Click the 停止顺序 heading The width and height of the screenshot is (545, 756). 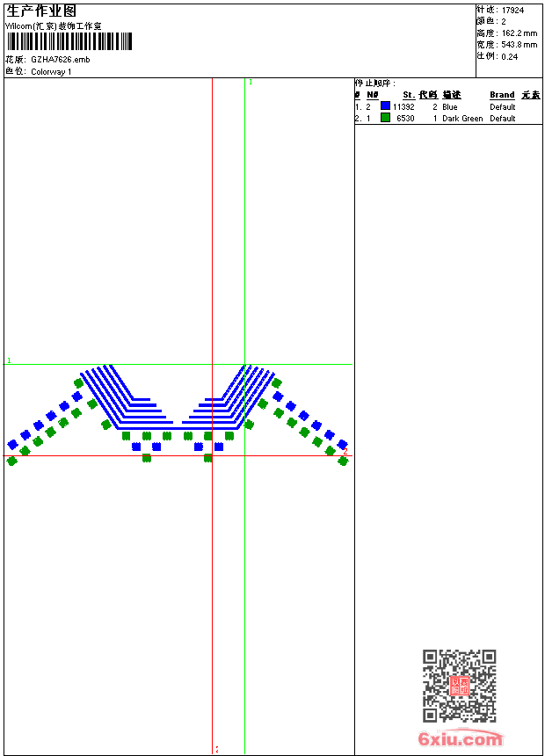coord(375,84)
